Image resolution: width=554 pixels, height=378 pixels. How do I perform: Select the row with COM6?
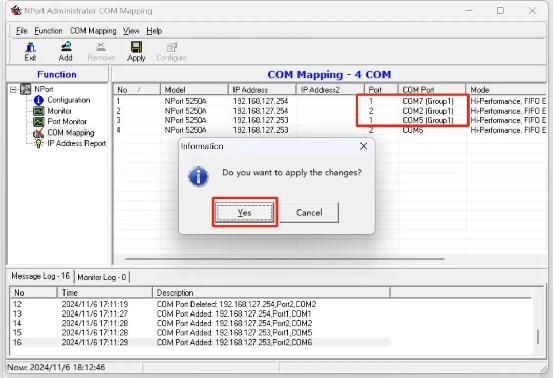click(x=330, y=130)
